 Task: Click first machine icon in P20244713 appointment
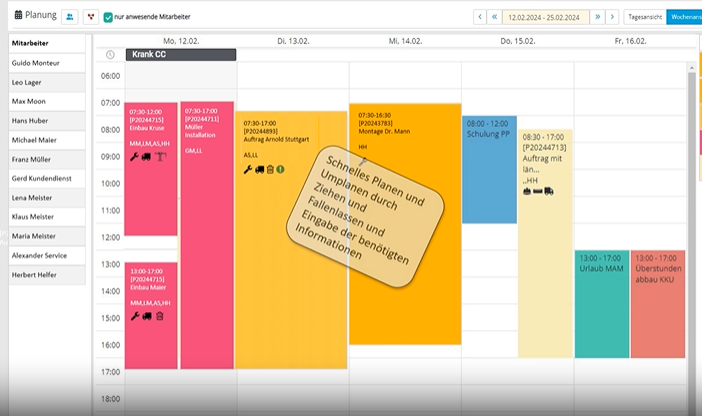(x=527, y=192)
